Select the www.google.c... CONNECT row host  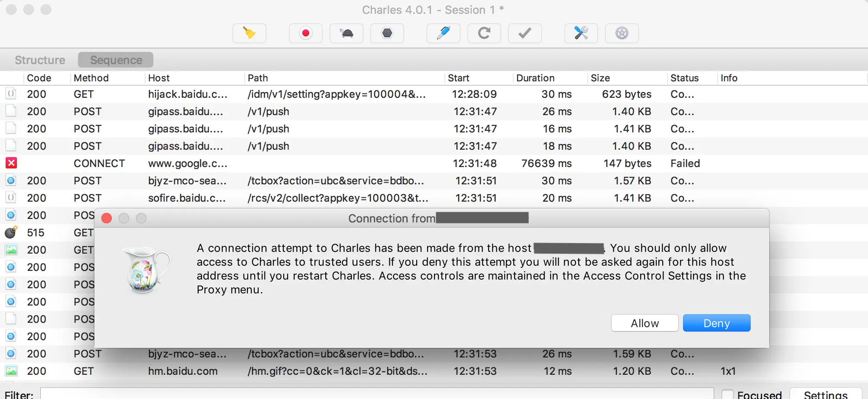pyautogui.click(x=188, y=163)
